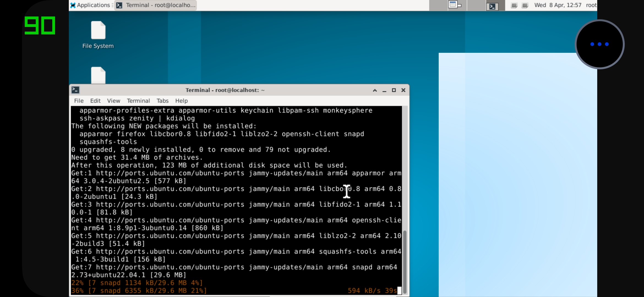Screen dimensions: 644x297
Task: Select the Terminal taskbar window button
Action: [x=155, y=5]
